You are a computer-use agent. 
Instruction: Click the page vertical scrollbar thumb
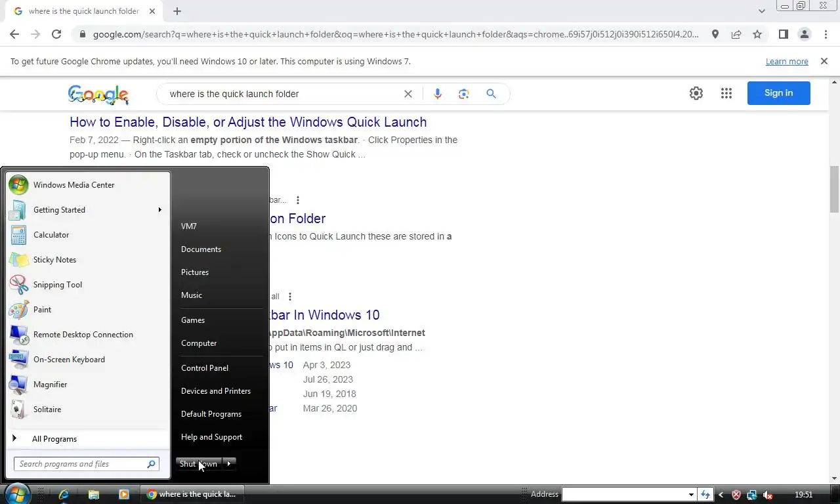pos(834,190)
